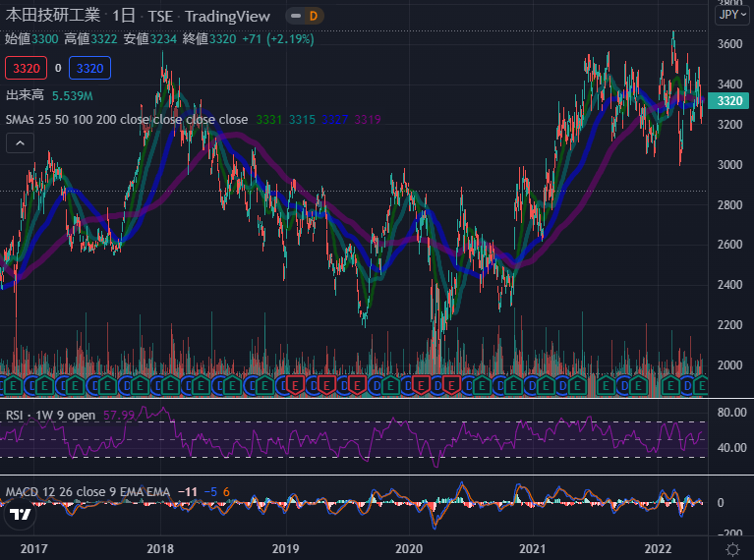
Task: Click the 2019 label on time axis
Action: point(285,548)
